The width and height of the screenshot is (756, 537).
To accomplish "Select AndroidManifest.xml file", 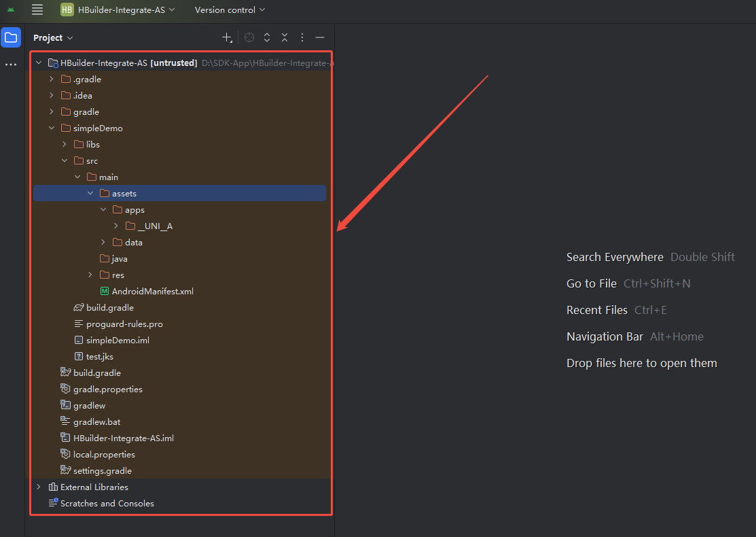I will pos(152,292).
